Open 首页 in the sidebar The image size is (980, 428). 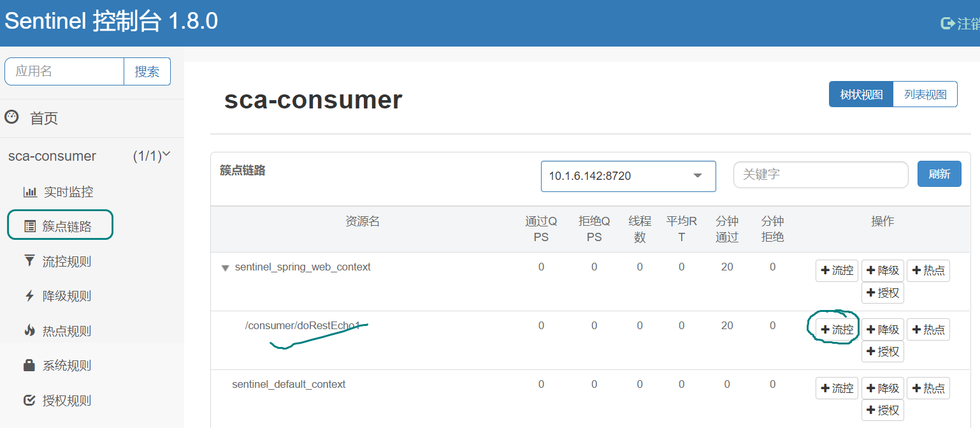click(x=44, y=118)
